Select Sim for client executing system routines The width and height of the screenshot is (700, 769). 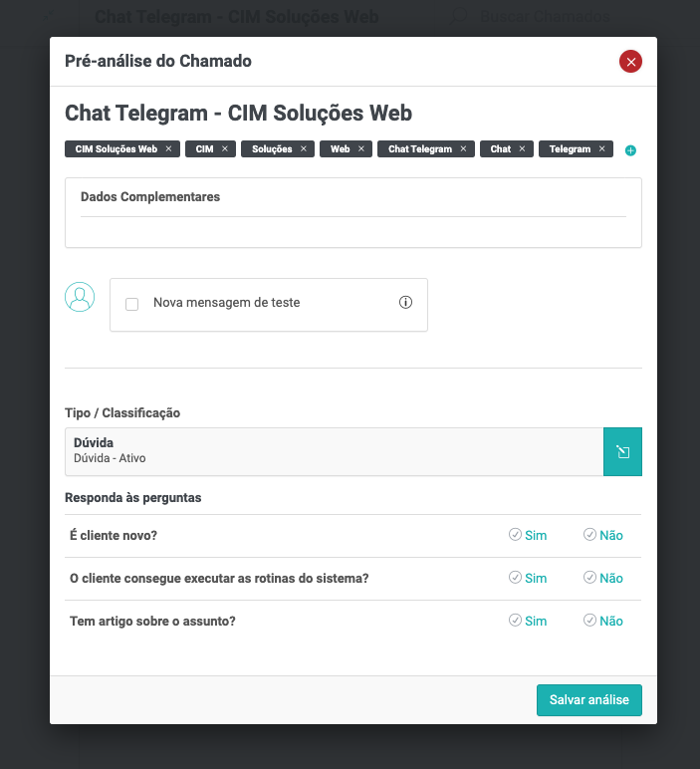[x=528, y=578]
